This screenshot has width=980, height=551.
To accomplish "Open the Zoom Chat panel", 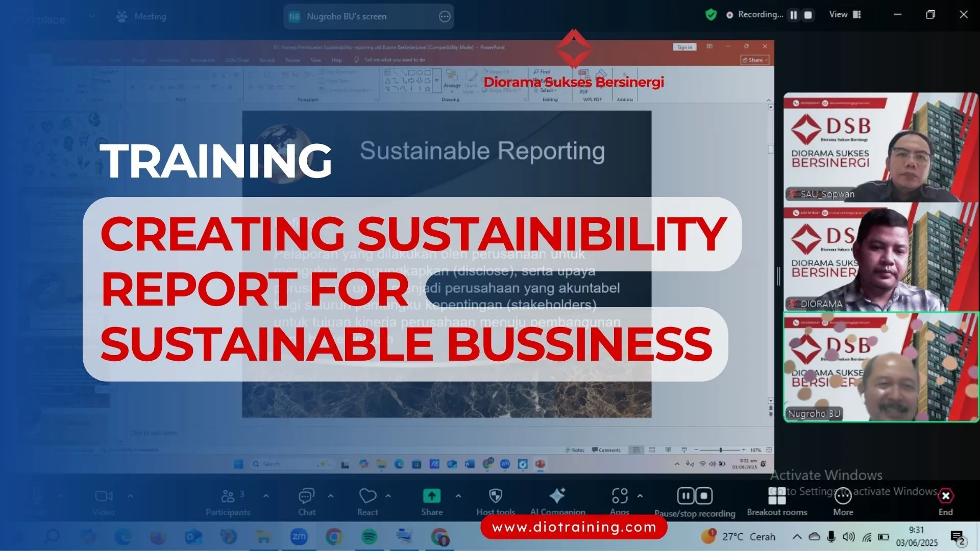I will click(x=307, y=502).
